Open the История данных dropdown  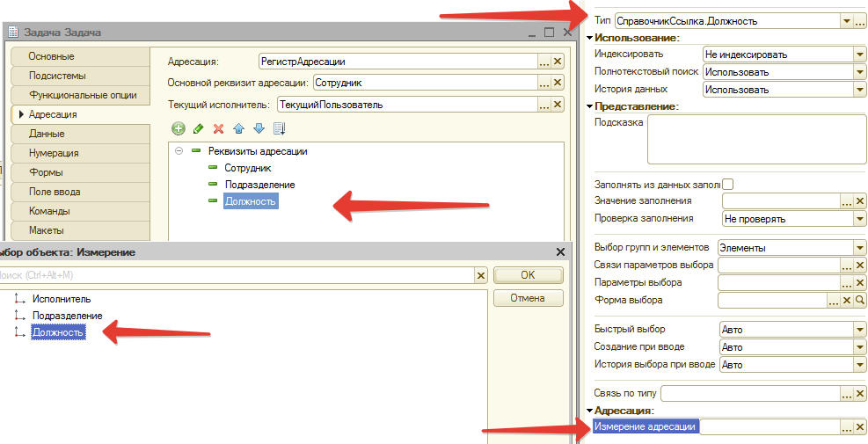[x=860, y=89]
